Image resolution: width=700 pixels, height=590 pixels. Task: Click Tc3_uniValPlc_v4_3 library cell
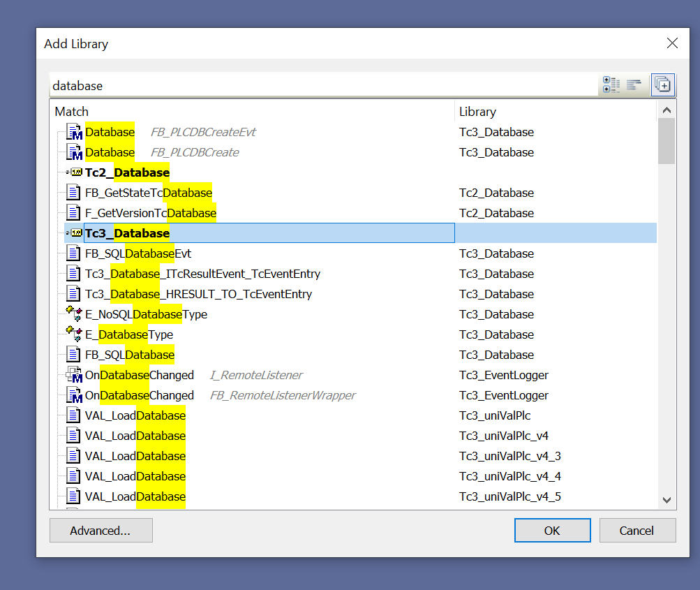510,456
